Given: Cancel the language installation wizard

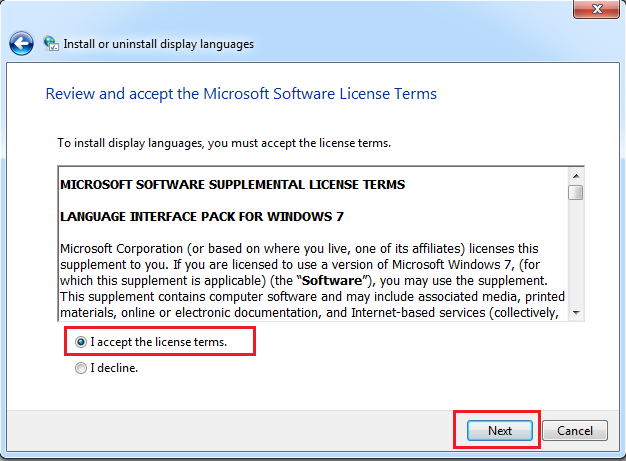Looking at the screenshot, I should [x=575, y=431].
